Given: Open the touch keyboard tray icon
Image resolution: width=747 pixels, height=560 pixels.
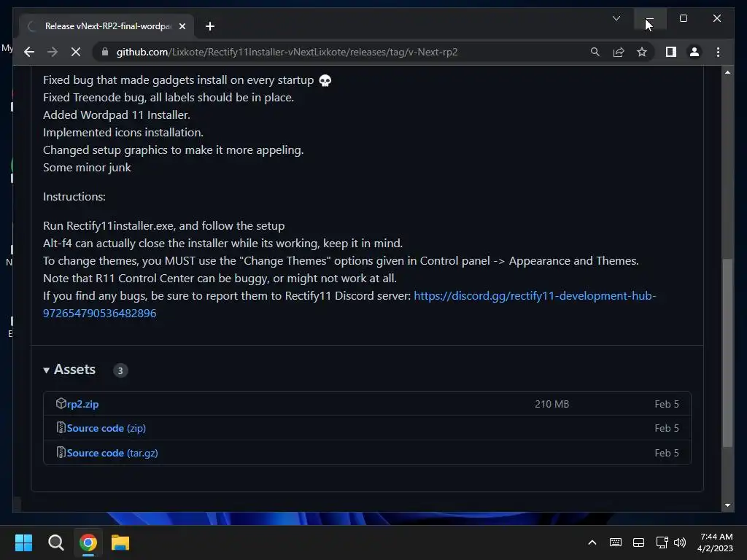Looking at the screenshot, I should (x=616, y=542).
